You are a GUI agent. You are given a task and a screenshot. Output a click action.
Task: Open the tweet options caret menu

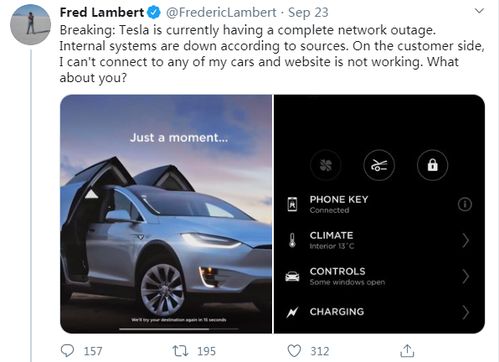(x=479, y=11)
